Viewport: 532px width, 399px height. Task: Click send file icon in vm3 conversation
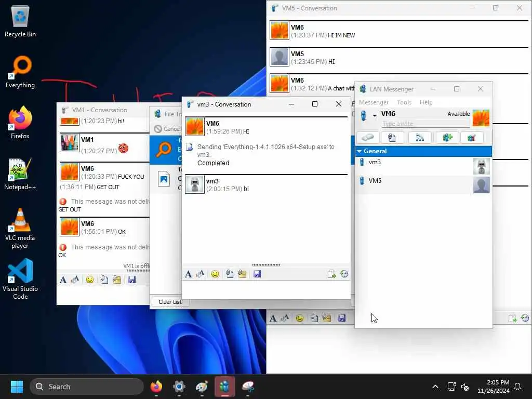click(x=229, y=274)
